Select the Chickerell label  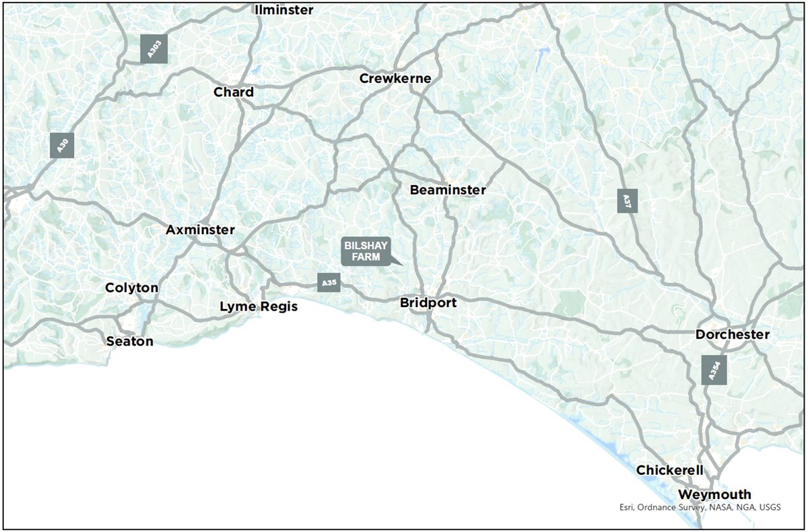[x=670, y=469]
